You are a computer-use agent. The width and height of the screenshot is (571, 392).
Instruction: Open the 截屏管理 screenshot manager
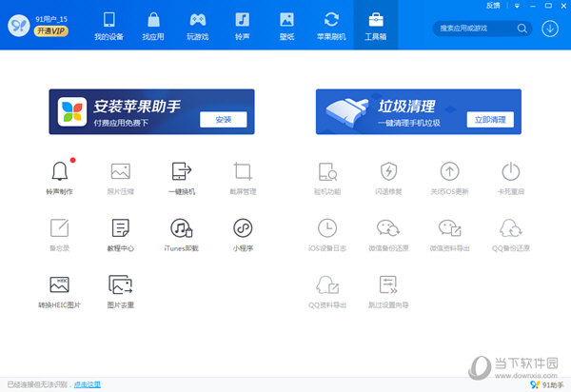tap(243, 178)
